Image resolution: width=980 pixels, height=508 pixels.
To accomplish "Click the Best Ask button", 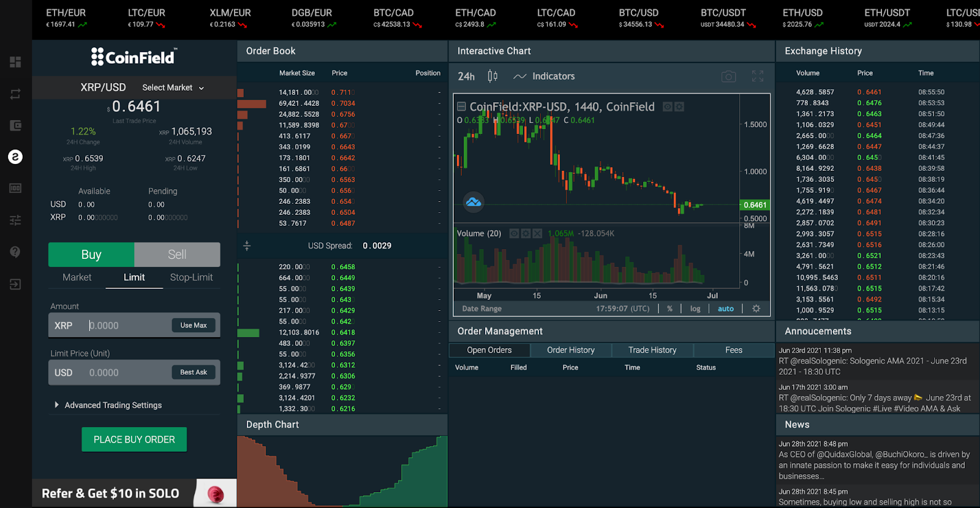I will [194, 372].
